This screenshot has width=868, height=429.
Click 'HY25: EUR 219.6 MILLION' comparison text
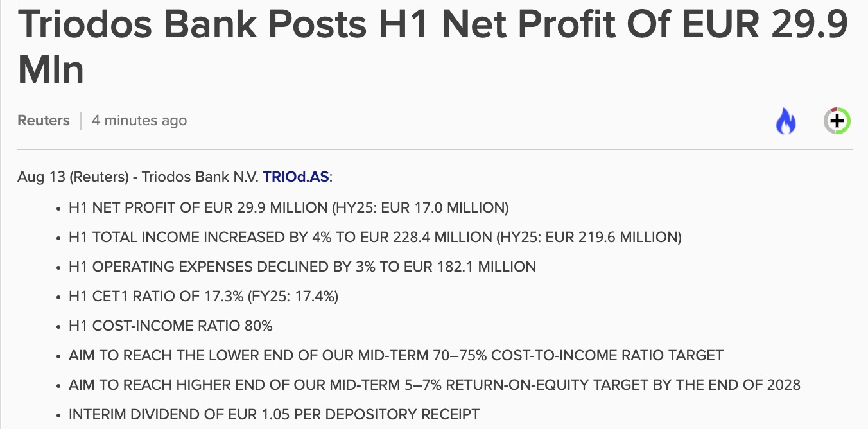[x=589, y=237]
